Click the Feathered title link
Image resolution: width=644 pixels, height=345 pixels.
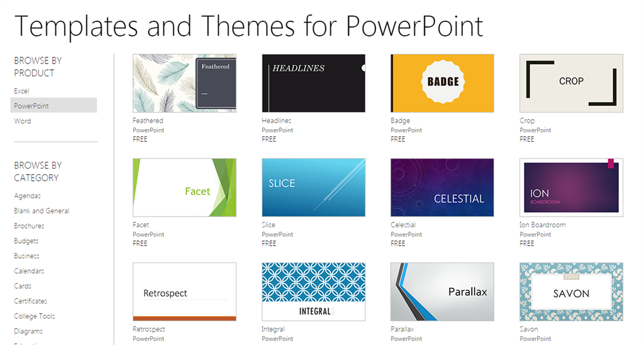click(x=148, y=120)
